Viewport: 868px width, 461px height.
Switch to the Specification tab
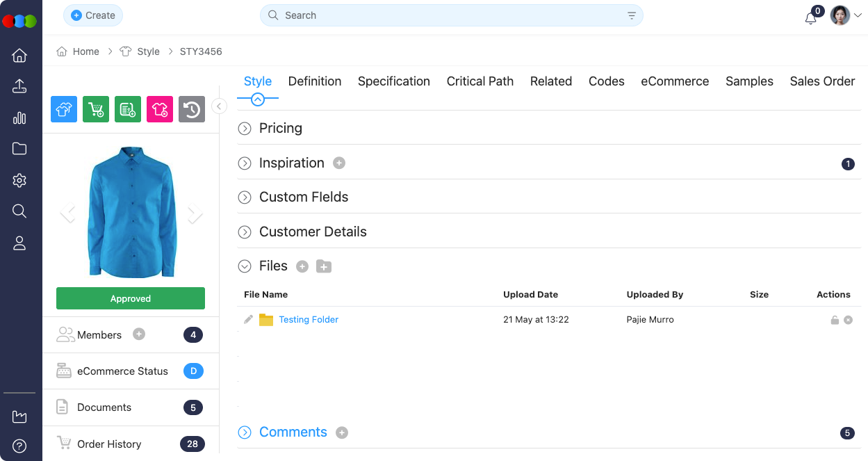pos(393,81)
